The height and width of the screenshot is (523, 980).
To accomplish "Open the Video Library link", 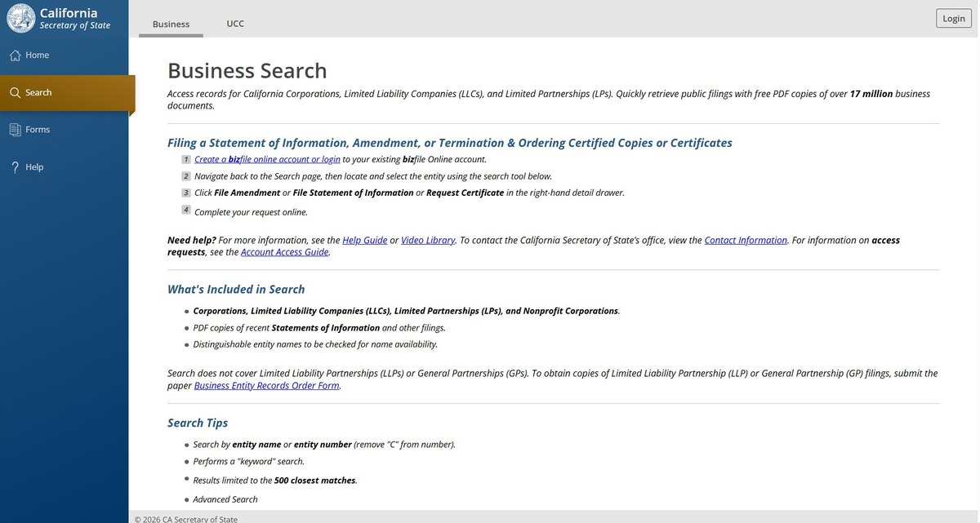I will tap(428, 241).
